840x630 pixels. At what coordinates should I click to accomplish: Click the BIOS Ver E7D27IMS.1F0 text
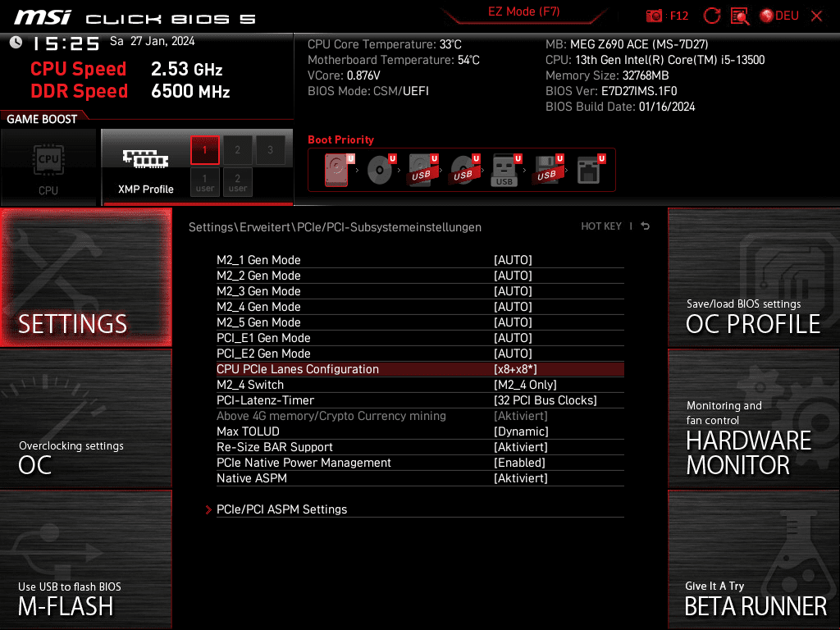(611, 91)
